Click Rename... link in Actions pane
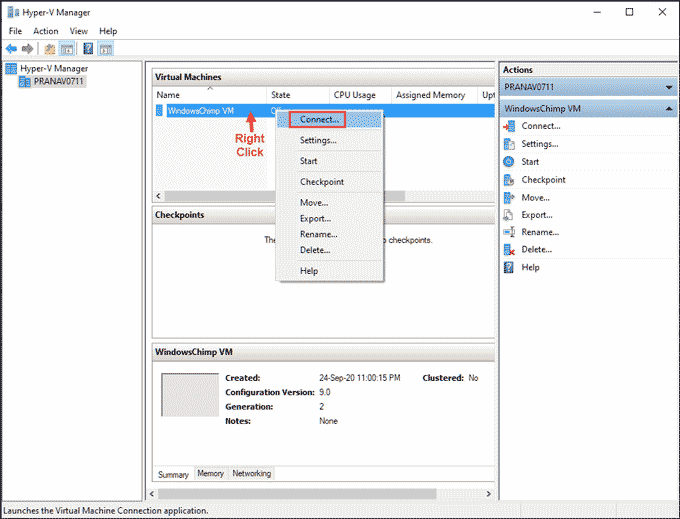The height and width of the screenshot is (519, 680). [x=540, y=232]
